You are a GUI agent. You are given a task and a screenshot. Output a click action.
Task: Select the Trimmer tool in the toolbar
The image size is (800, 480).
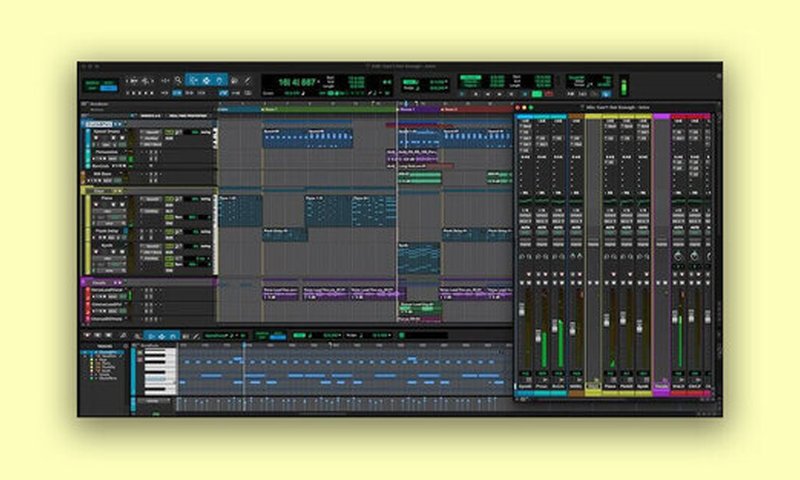pos(193,80)
